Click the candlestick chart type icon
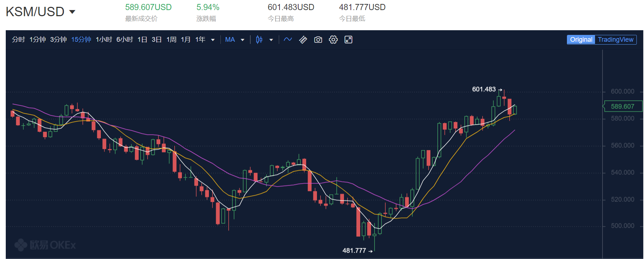Viewport: 644px width, 259px height. click(x=259, y=40)
